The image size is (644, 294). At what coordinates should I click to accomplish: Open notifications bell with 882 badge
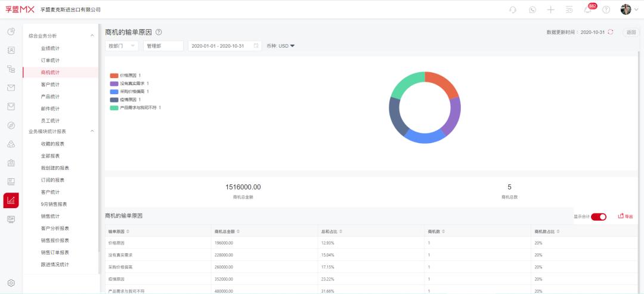(587, 10)
